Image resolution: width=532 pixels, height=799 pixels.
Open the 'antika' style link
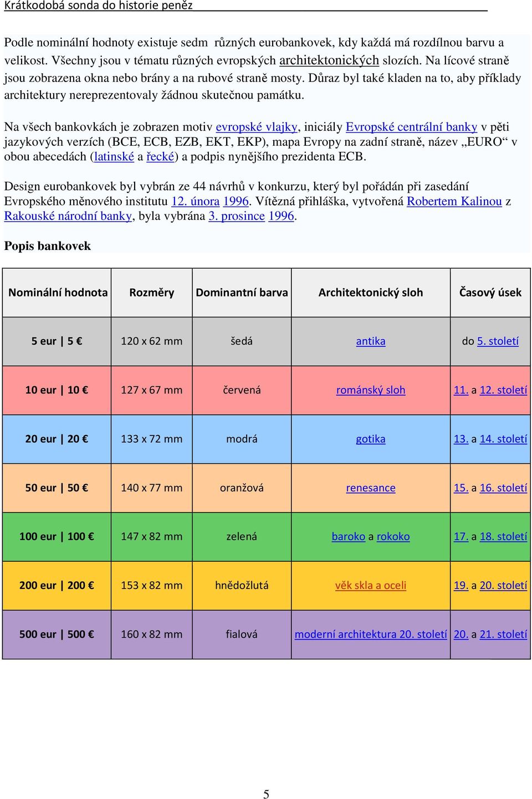click(x=371, y=341)
